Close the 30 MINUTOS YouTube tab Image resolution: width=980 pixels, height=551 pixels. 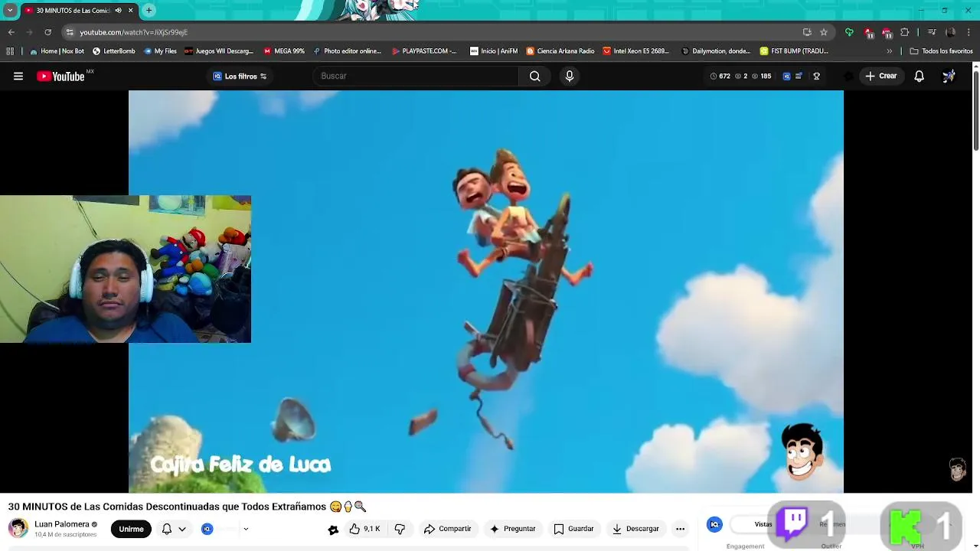coord(130,10)
